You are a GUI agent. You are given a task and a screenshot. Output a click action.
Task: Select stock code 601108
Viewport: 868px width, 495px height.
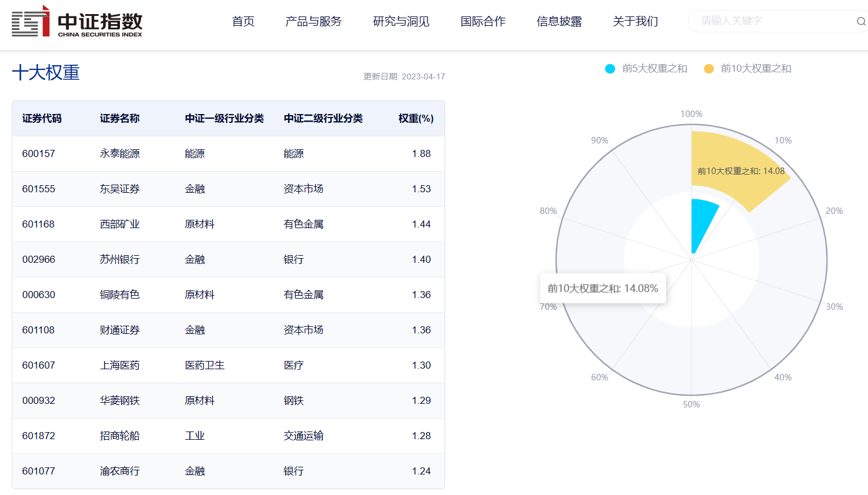pyautogui.click(x=38, y=330)
